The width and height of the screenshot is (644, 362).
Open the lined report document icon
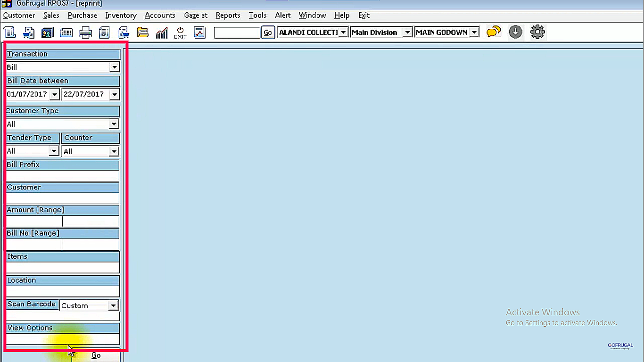coord(104,33)
